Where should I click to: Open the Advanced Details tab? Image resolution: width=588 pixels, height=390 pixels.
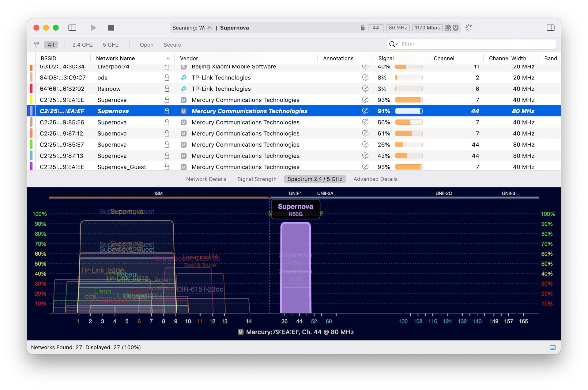[x=375, y=179]
